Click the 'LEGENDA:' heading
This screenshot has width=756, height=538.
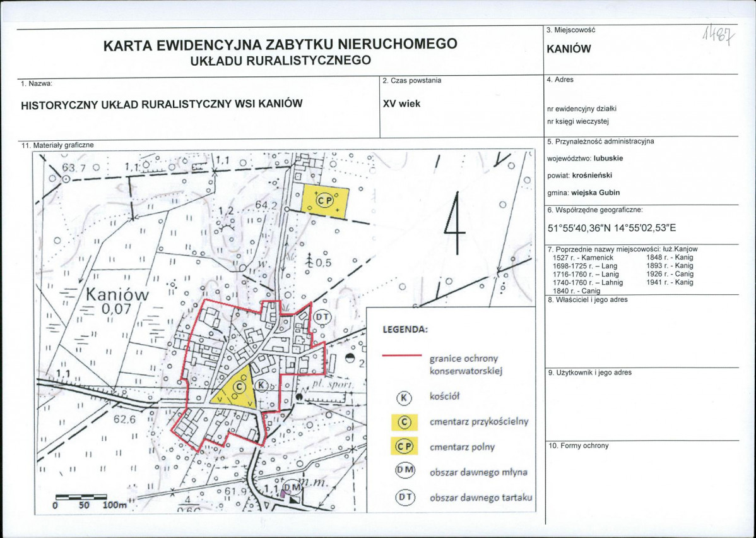pyautogui.click(x=405, y=330)
